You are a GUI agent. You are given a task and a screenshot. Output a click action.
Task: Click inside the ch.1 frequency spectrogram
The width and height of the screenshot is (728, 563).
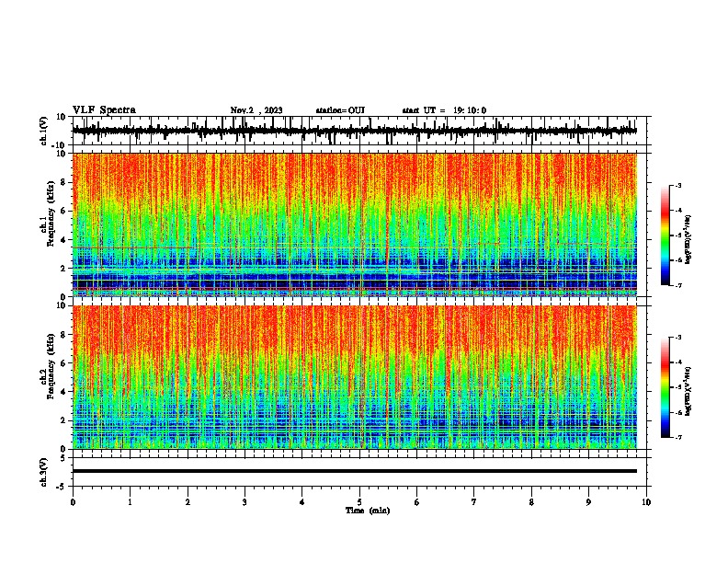coord(354,224)
